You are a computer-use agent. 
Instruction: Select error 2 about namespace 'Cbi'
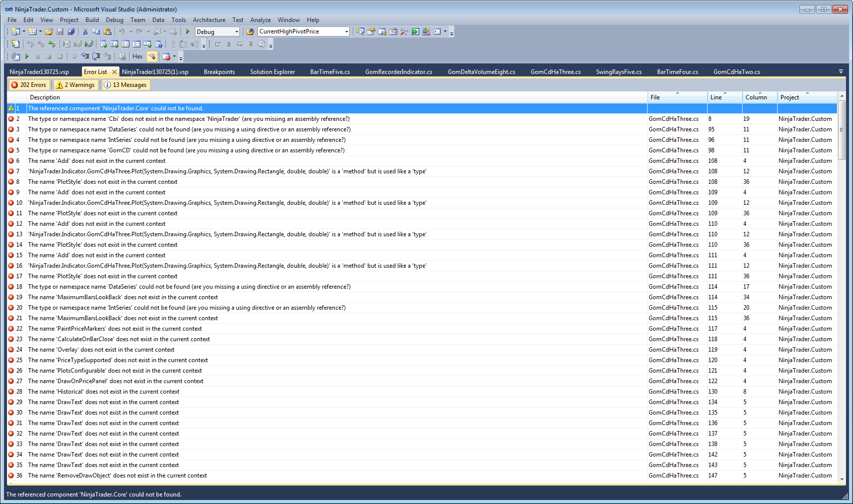pos(422,119)
